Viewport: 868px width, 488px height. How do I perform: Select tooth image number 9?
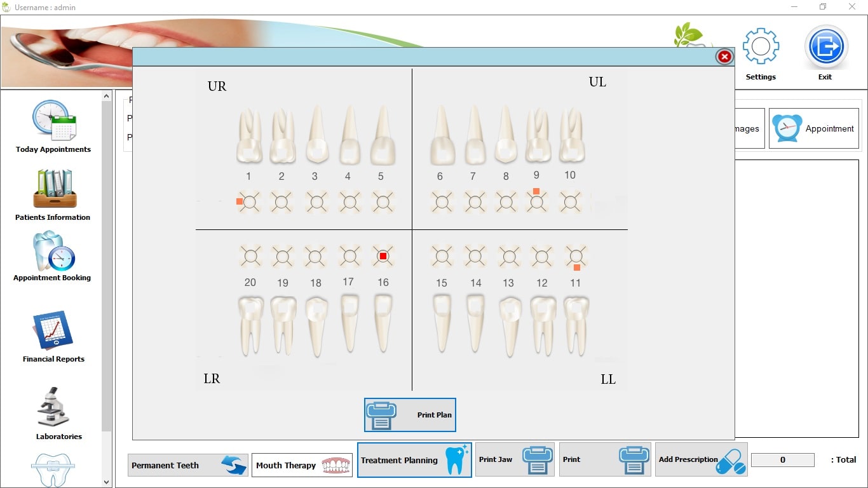[x=538, y=135]
